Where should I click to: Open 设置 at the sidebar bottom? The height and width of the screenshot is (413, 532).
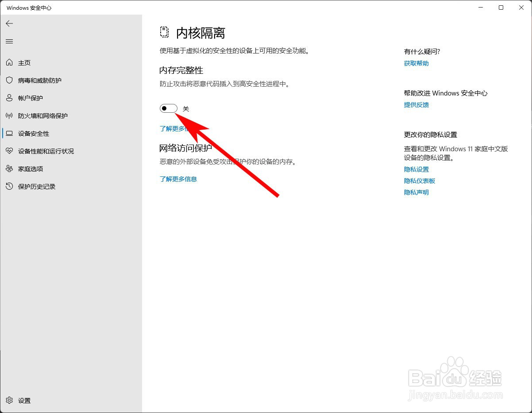24,401
